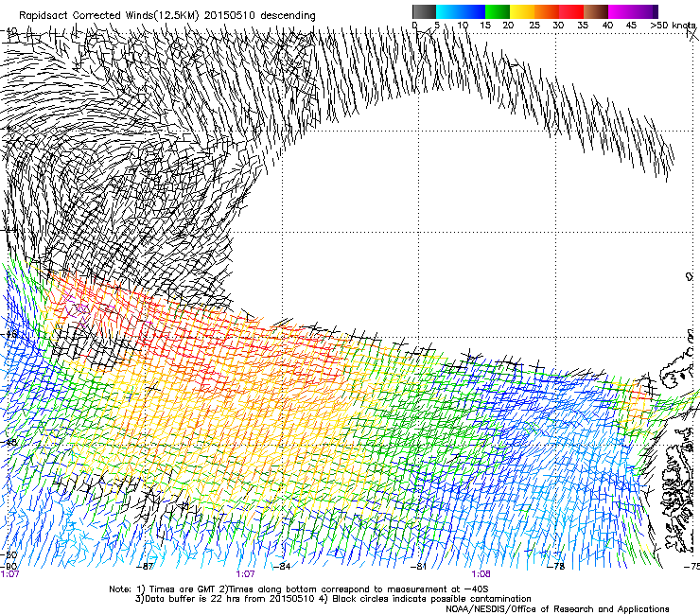
Task: Select the orange 25-30 knots legend segment
Action: pos(547,11)
